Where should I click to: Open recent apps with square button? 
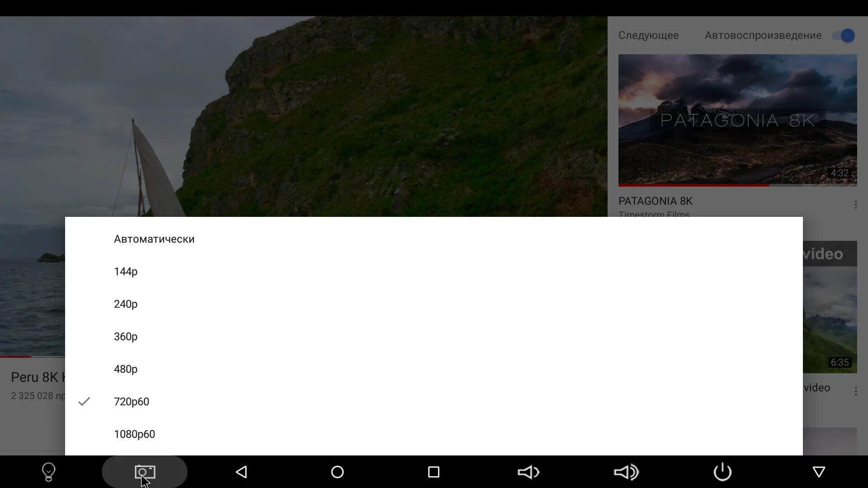point(434,472)
